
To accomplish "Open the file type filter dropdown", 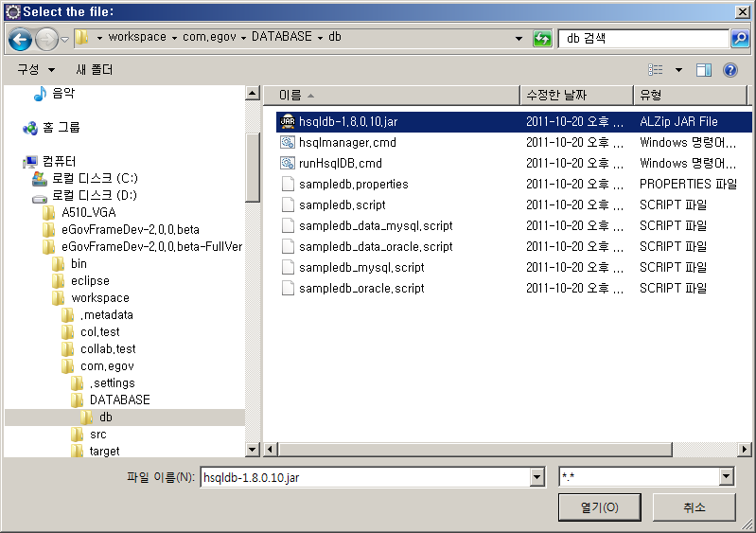I will click(x=726, y=477).
